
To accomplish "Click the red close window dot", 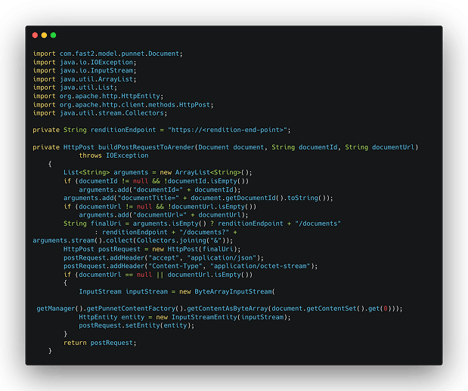I will (35, 35).
